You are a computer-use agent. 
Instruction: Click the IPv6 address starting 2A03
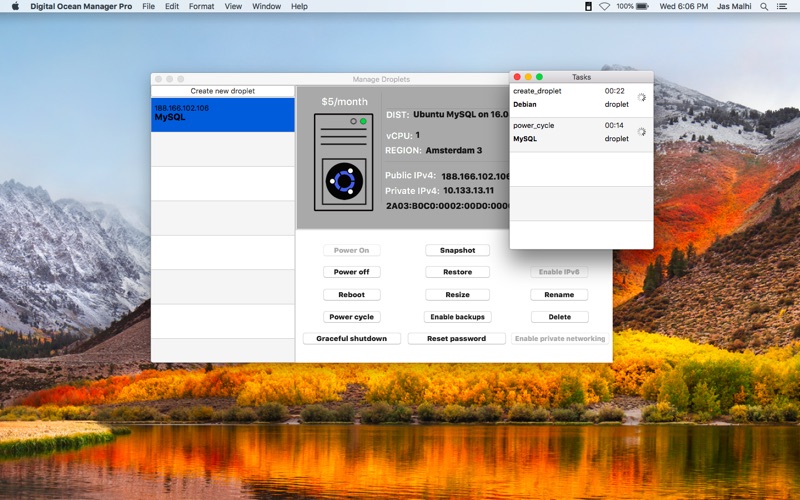pos(447,206)
